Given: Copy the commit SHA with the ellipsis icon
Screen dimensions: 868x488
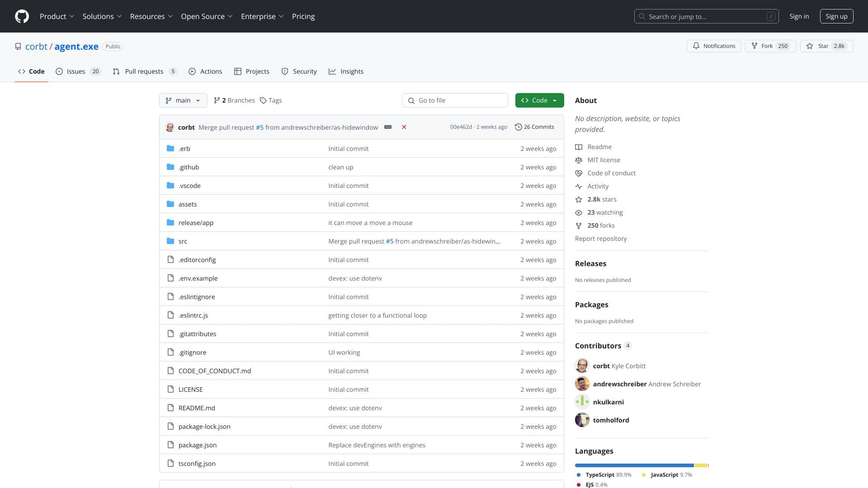Looking at the screenshot, I should [387, 127].
